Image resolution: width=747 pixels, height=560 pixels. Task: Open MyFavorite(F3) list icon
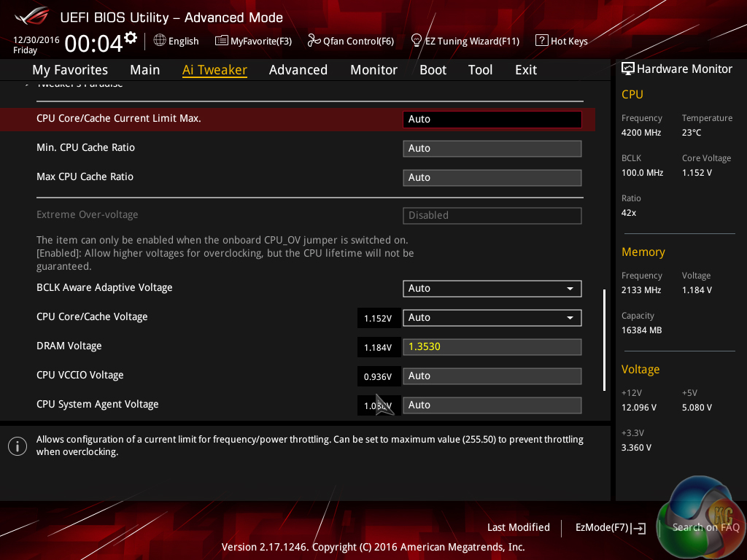[x=222, y=41]
